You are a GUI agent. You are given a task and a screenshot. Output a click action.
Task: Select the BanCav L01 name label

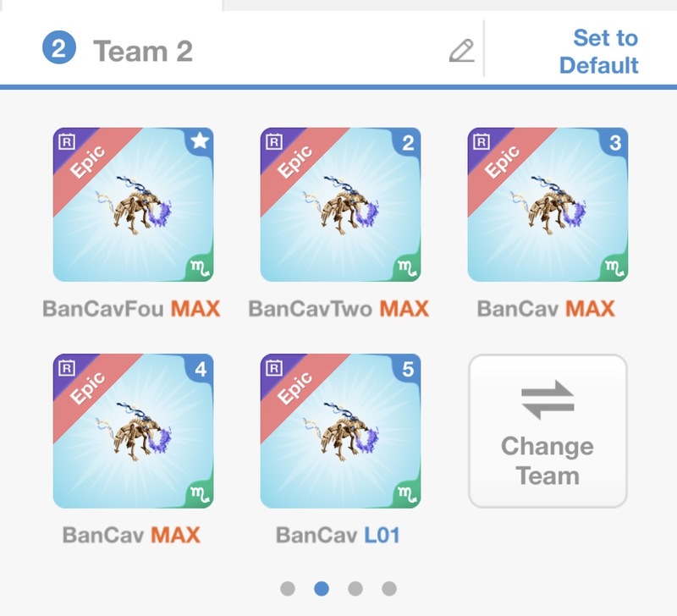[338, 536]
